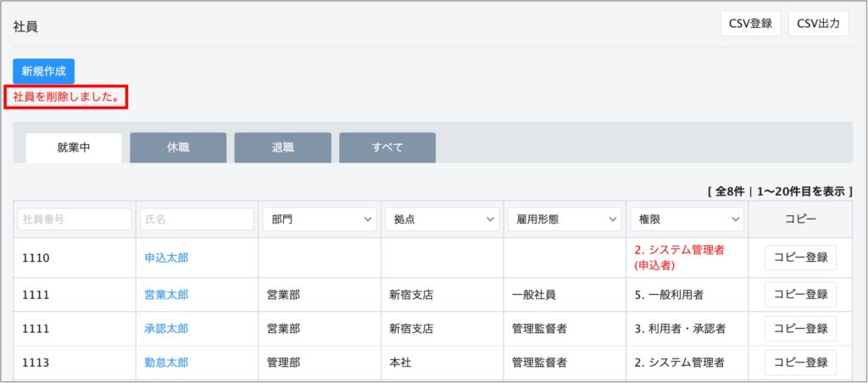868x383 pixels.
Task: Open the 権限 filter dropdown
Action: click(x=687, y=219)
